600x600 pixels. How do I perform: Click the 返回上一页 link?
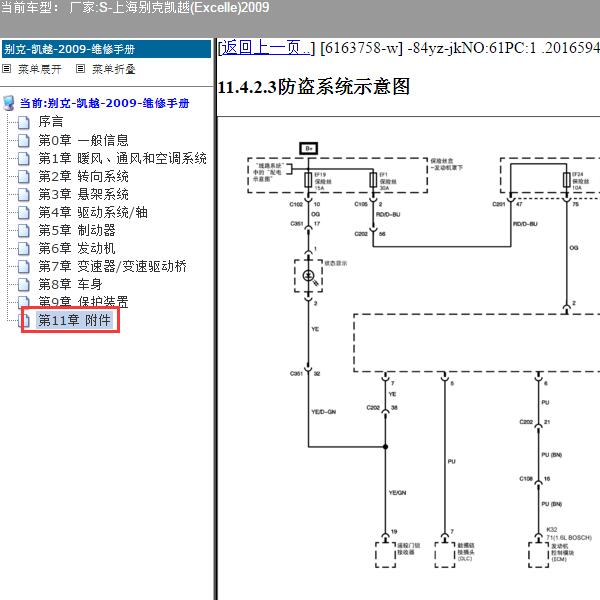tap(265, 48)
